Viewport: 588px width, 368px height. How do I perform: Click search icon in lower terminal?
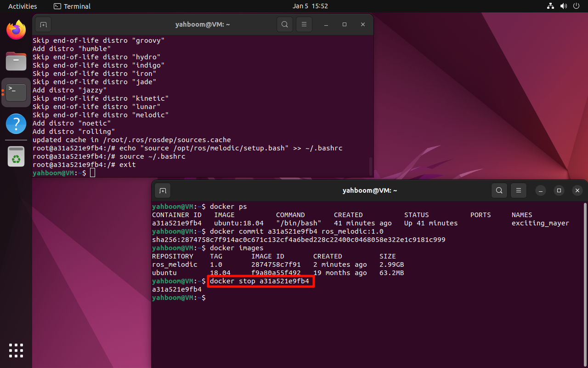pyautogui.click(x=499, y=190)
